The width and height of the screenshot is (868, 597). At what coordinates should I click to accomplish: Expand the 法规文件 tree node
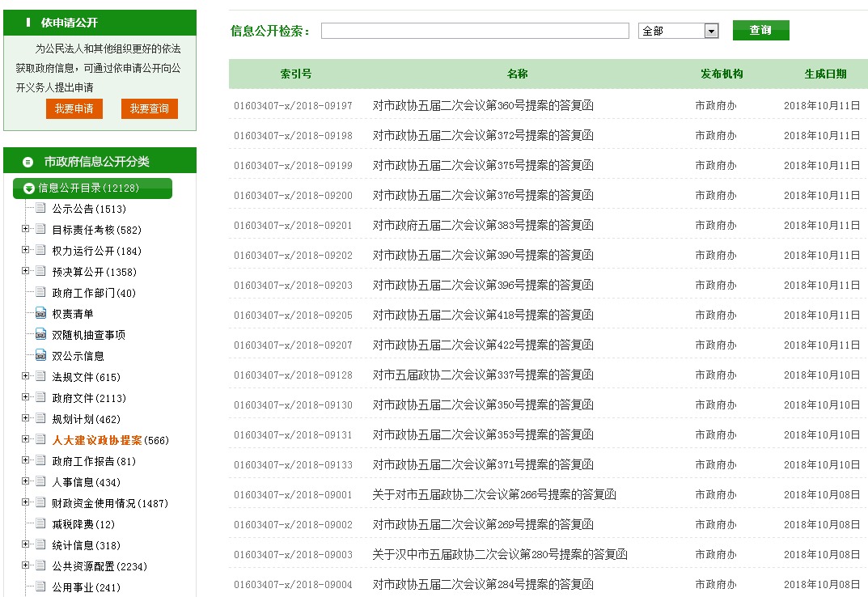pos(26,377)
